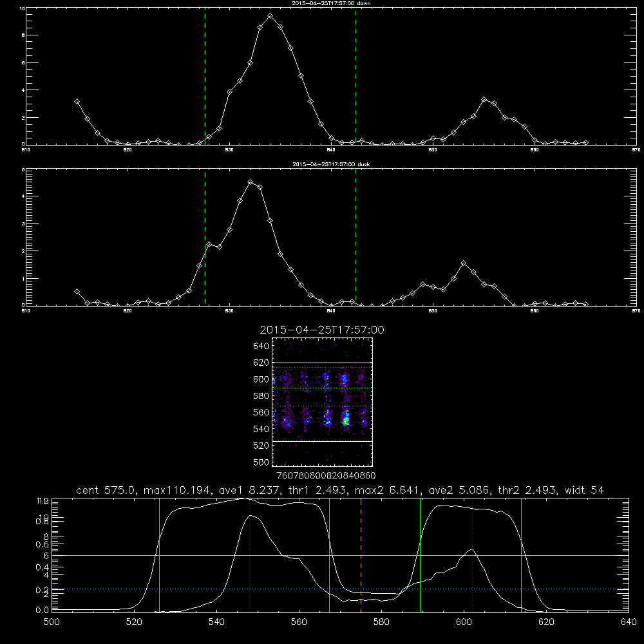Click the '2015-04-25T17:57:00 dusk' plot title
This screenshot has width=644, height=644.
click(x=331, y=164)
